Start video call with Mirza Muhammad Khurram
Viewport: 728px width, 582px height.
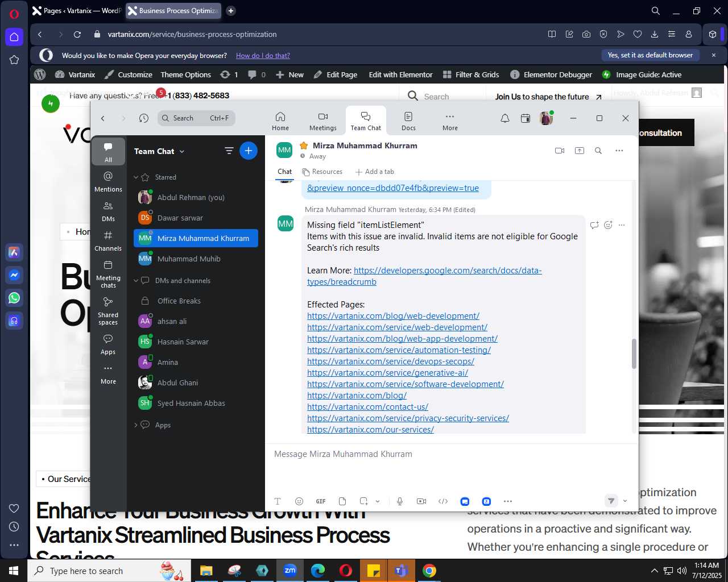[560, 151]
